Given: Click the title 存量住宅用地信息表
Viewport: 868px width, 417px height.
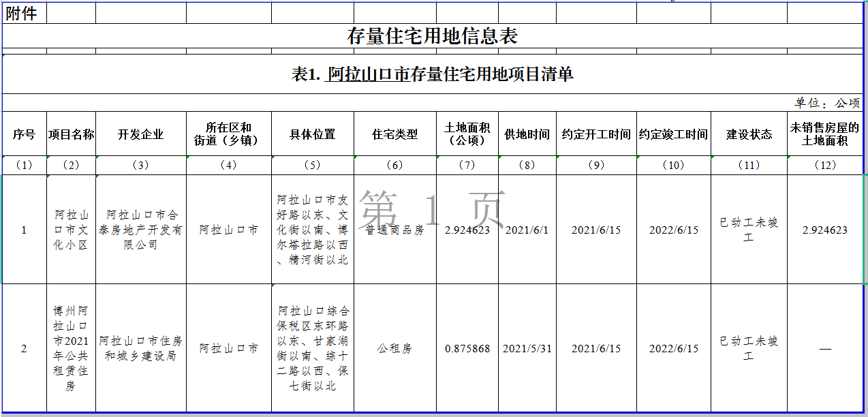Looking at the screenshot, I should pos(433,36).
